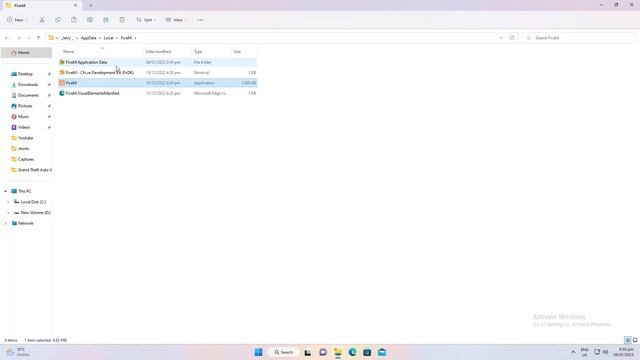Open Documents in Quick access
Screen dimensions: 640x360
[27, 95]
